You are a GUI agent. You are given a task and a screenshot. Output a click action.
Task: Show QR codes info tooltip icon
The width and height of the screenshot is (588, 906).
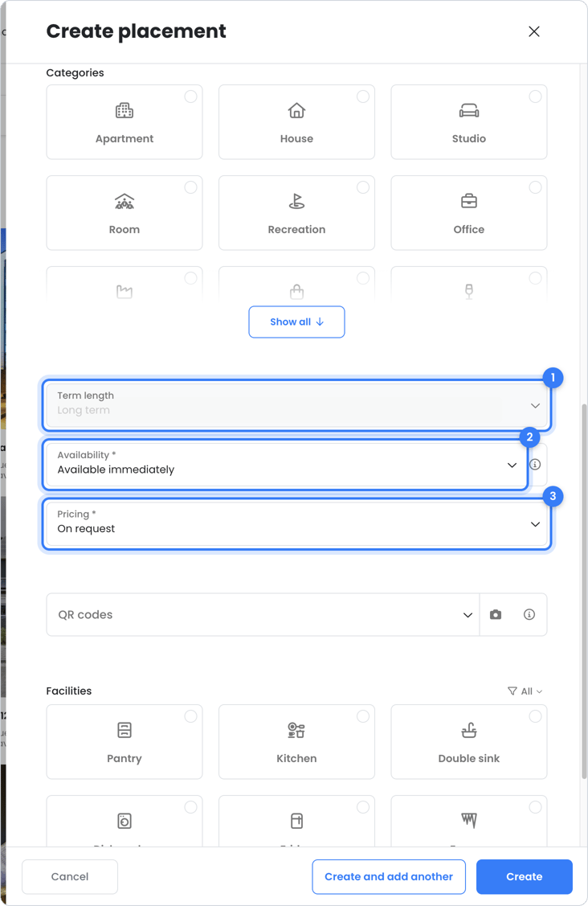(529, 615)
